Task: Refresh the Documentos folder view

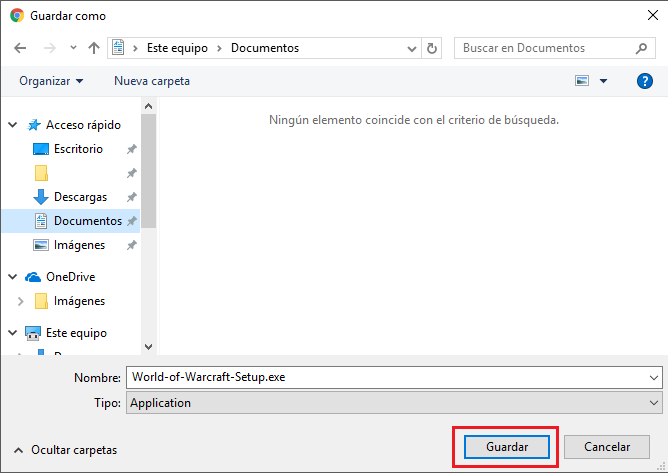Action: (432, 48)
